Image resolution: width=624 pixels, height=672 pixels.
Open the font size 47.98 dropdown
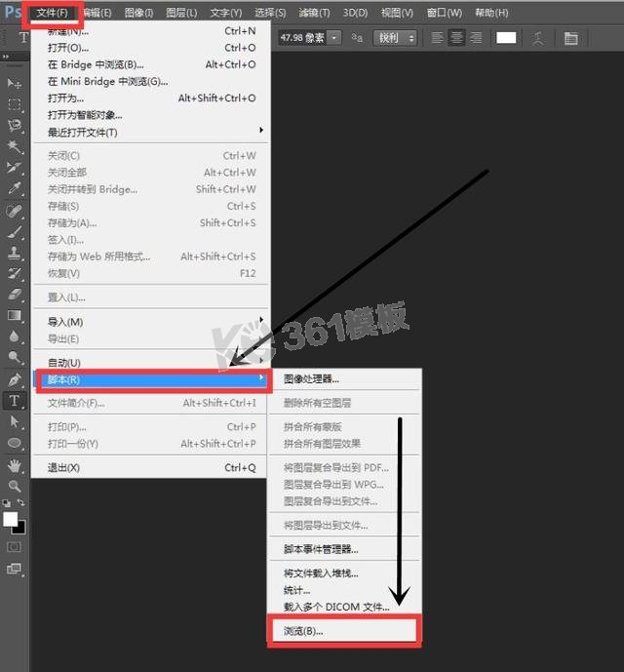334,38
